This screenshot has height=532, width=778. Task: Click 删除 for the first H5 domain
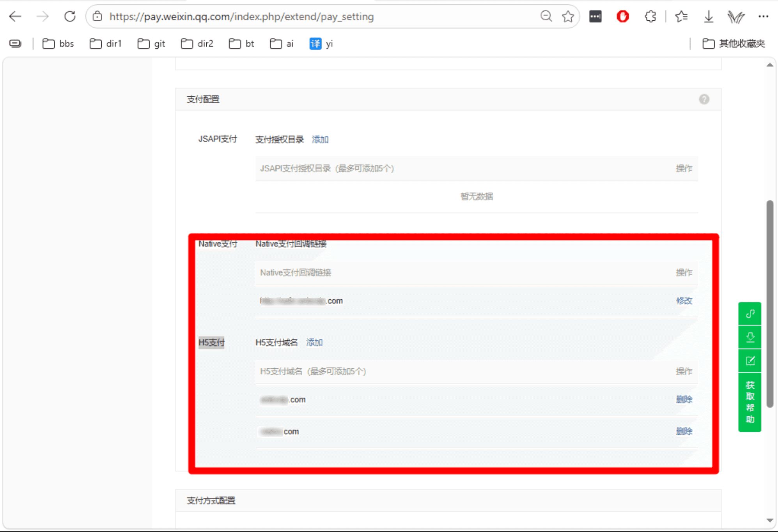pos(684,399)
